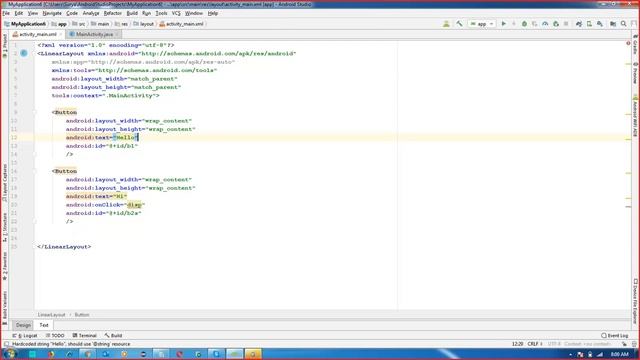
Task: Click the Search Everywhere magnifier icon
Action: point(624,24)
